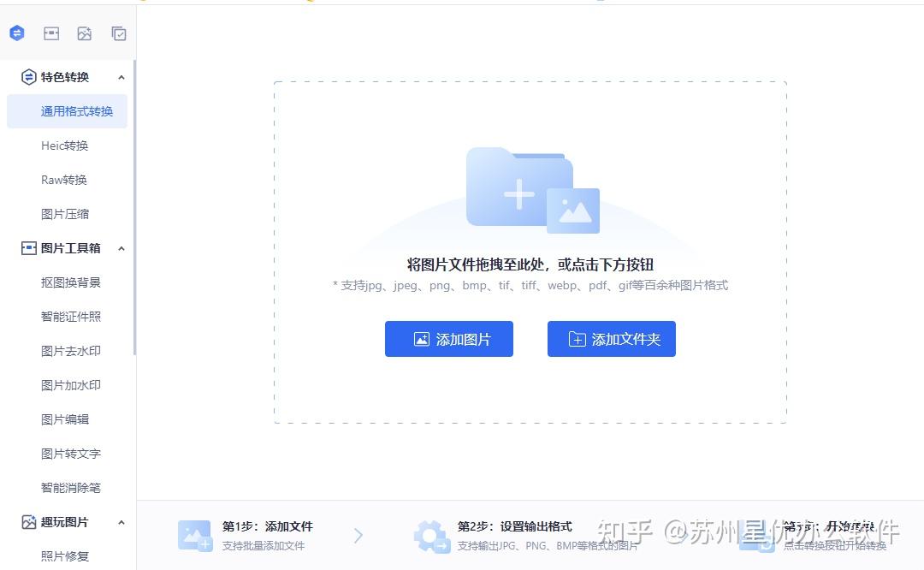Click the 添加文件夹 button
This screenshot has width=924, height=570.
coord(611,339)
